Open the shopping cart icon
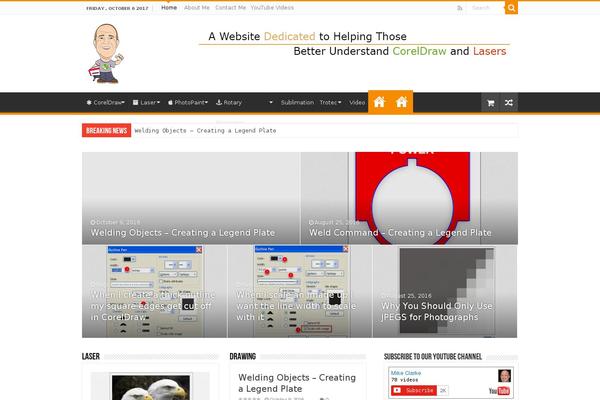Image resolution: width=600 pixels, height=400 pixels. [x=491, y=103]
